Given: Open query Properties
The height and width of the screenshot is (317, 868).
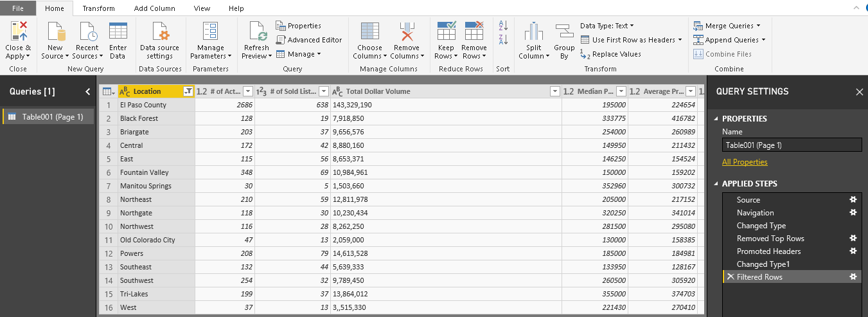Looking at the screenshot, I should pos(299,26).
